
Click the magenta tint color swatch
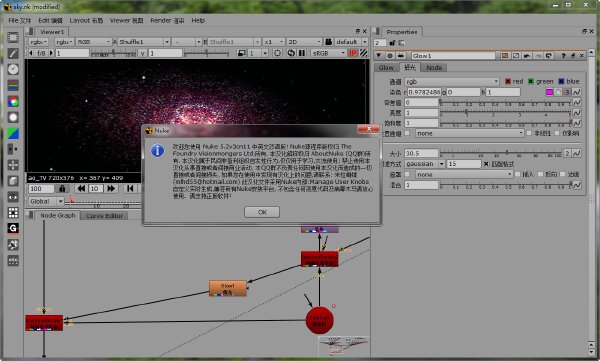pos(549,92)
